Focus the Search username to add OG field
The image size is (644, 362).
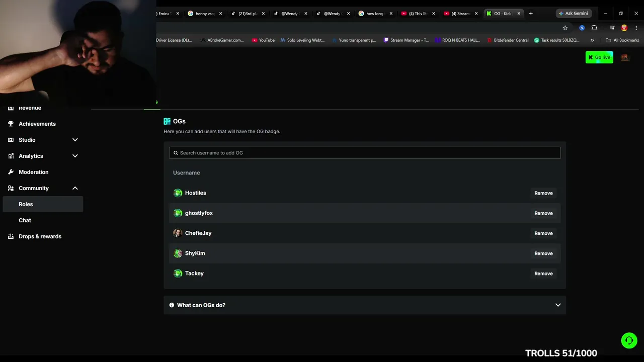365,153
